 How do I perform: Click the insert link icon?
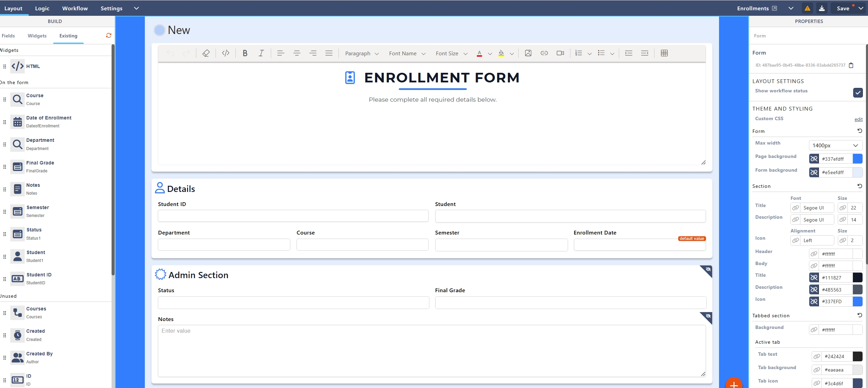[544, 53]
